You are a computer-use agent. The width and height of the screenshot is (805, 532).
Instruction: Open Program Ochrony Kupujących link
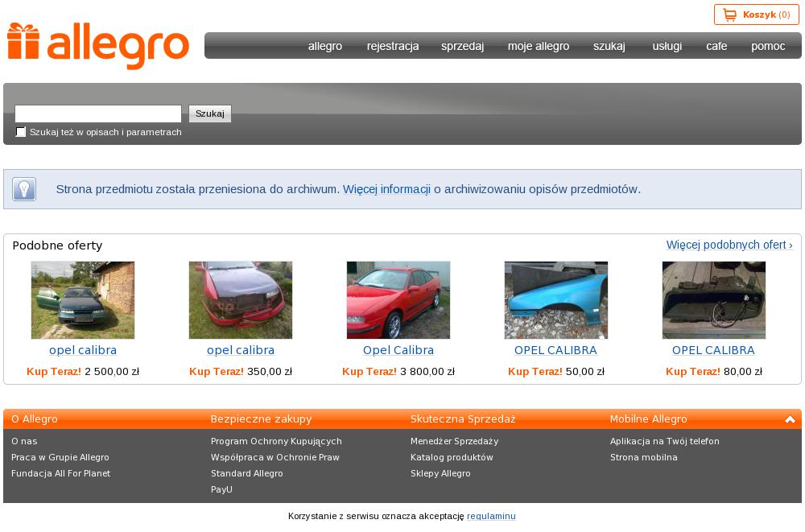(276, 441)
